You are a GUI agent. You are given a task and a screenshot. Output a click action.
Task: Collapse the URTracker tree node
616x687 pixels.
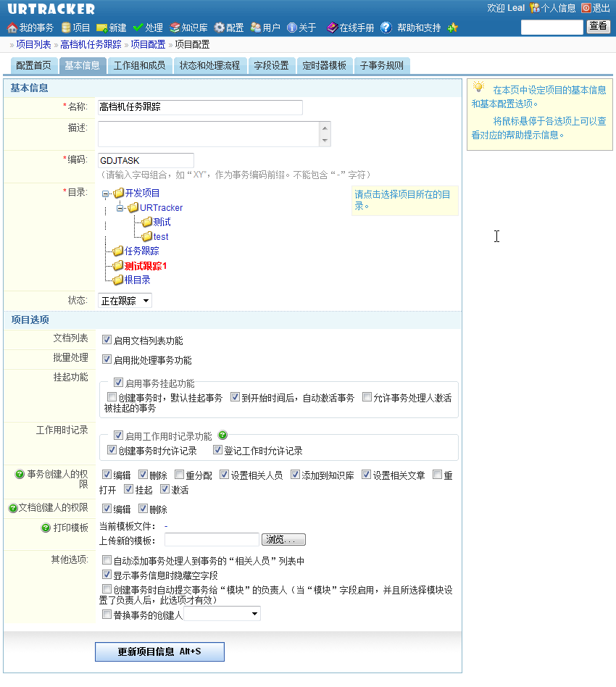pyautogui.click(x=120, y=208)
